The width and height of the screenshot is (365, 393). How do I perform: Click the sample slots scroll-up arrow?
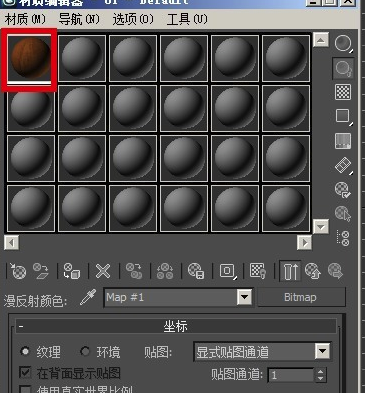coord(321,40)
